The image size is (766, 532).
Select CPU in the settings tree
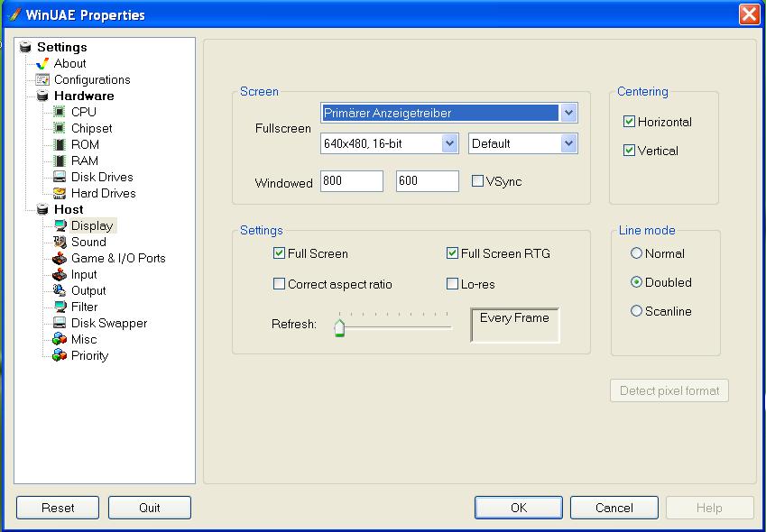pyautogui.click(x=84, y=112)
